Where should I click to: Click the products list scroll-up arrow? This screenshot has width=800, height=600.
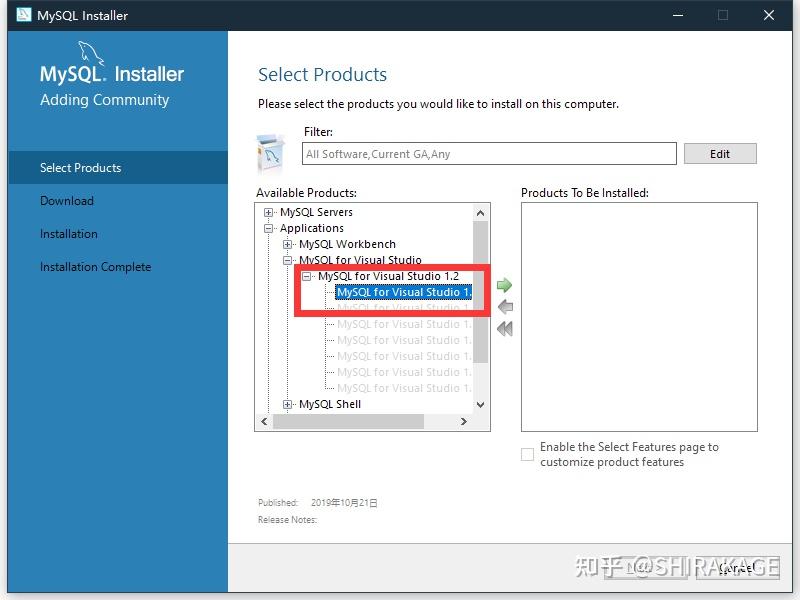[x=480, y=213]
